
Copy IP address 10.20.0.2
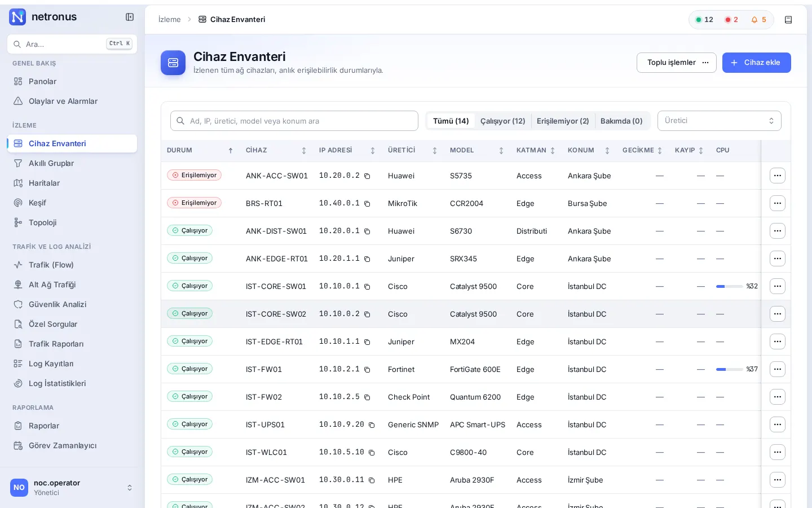[x=367, y=176]
